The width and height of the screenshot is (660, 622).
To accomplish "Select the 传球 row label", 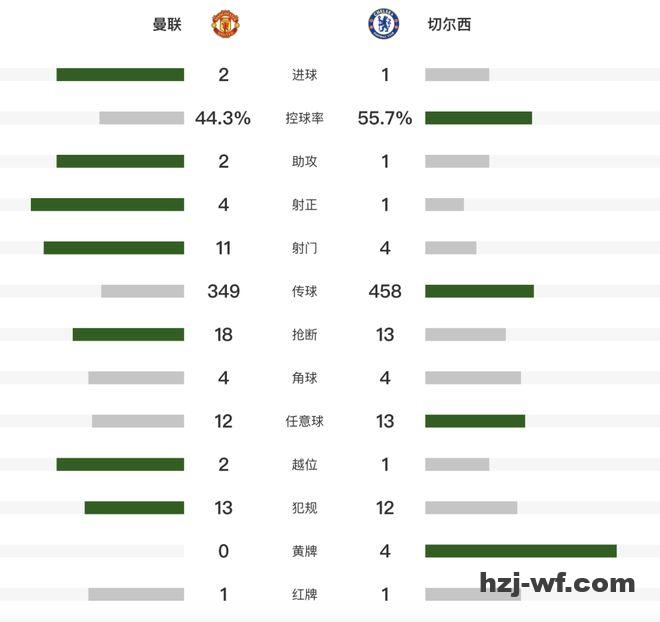I will tap(304, 291).
